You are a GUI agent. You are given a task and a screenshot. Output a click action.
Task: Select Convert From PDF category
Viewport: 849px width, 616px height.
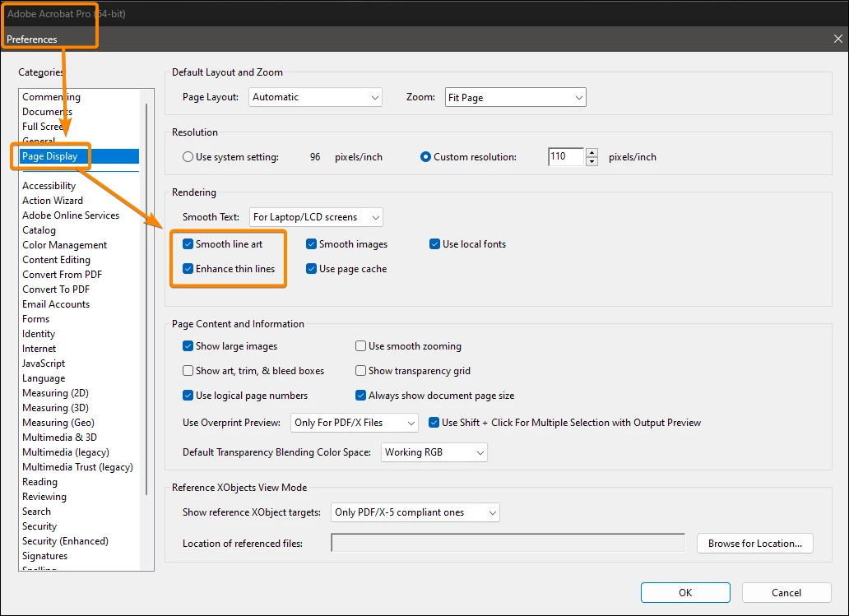tap(63, 275)
